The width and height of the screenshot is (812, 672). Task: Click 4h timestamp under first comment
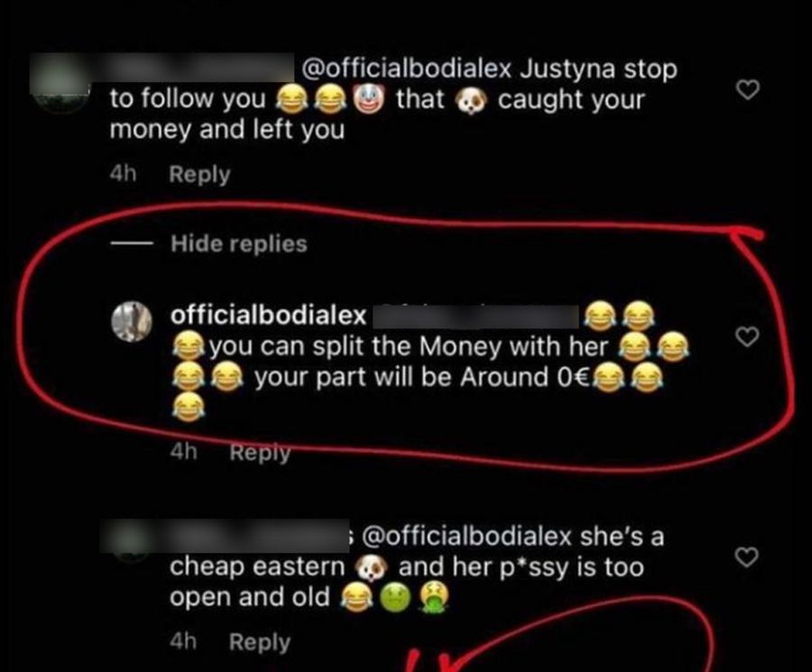pos(123,174)
